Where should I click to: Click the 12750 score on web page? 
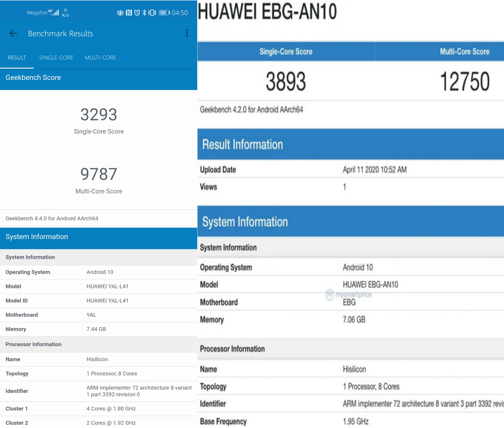(465, 82)
